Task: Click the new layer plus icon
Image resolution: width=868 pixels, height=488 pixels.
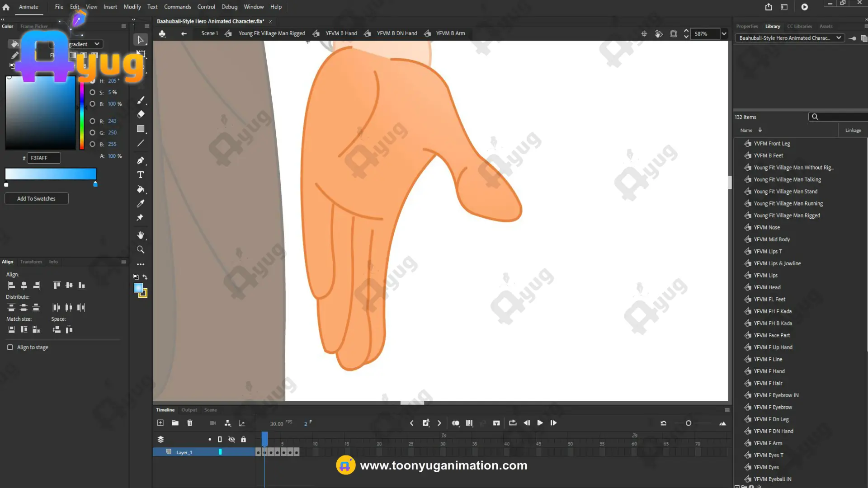Action: coord(160,423)
